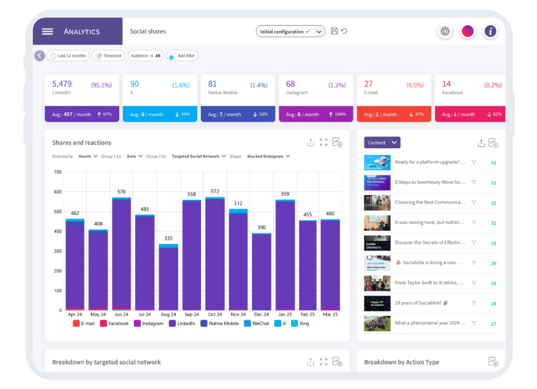Expand Shares and reactions chart to fullscreen
The width and height of the screenshot is (537, 389).
(x=323, y=142)
